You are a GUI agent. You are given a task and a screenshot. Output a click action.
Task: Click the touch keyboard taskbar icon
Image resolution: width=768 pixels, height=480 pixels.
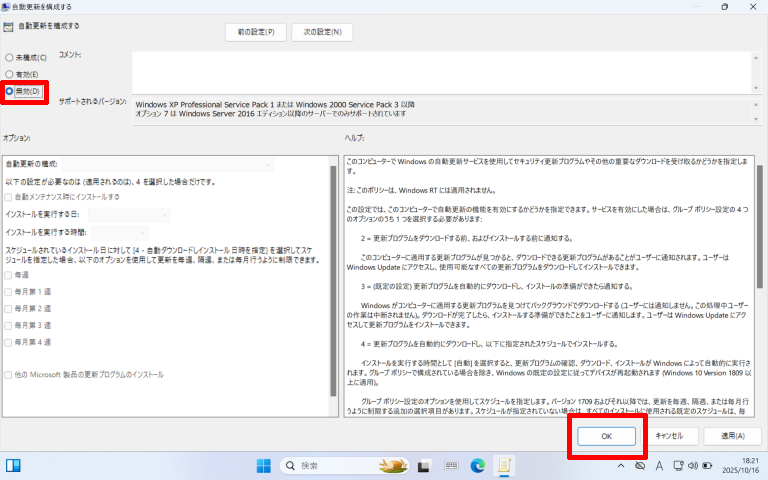pyautogui.click(x=451, y=465)
